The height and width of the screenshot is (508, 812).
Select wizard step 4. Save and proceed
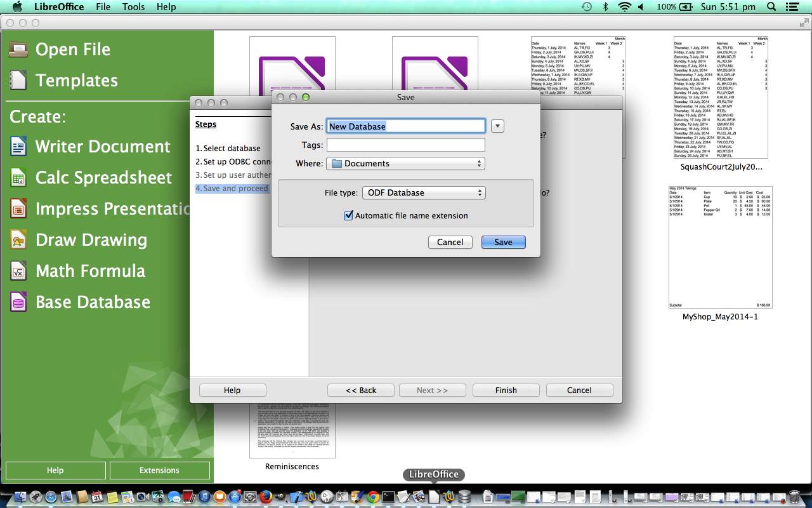(x=232, y=189)
